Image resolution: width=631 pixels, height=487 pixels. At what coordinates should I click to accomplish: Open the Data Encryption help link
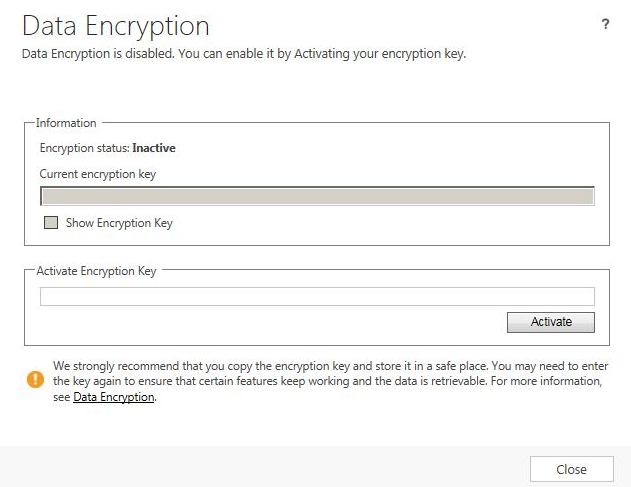114,397
